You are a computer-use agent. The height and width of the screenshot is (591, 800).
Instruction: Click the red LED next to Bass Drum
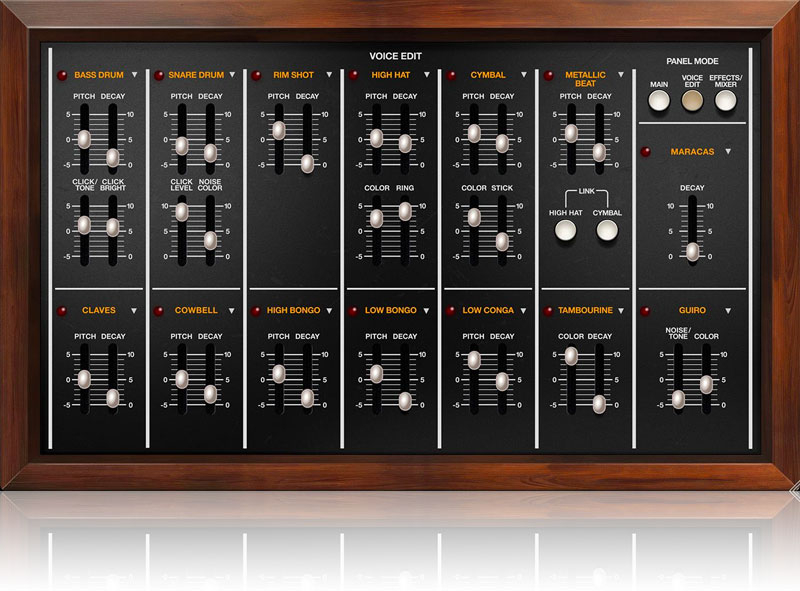click(x=62, y=75)
